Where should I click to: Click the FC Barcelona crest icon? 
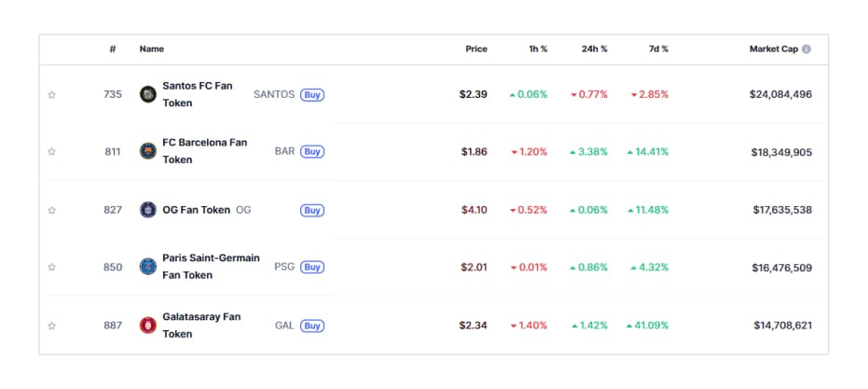click(147, 151)
